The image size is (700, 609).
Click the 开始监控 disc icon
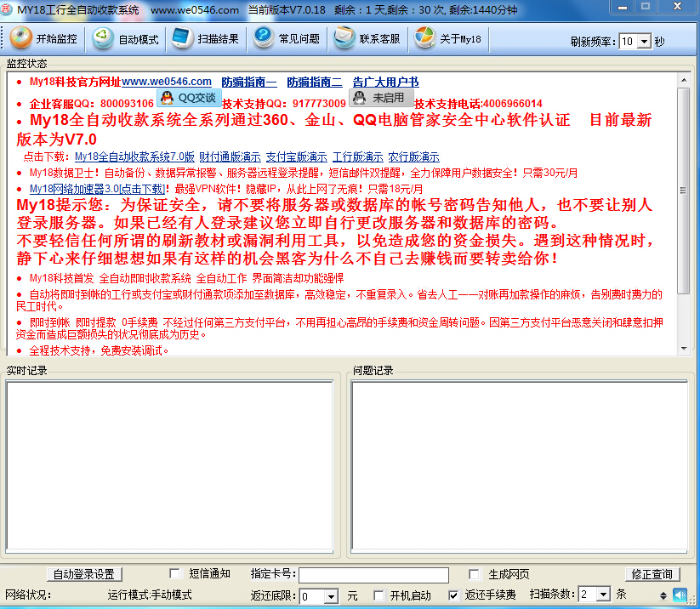pyautogui.click(x=21, y=37)
